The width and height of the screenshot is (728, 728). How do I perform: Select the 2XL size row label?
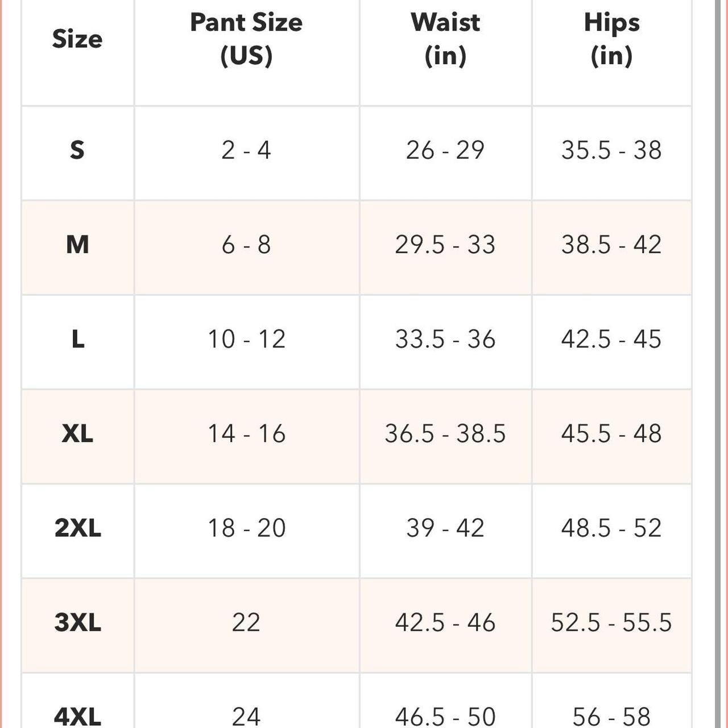(77, 528)
